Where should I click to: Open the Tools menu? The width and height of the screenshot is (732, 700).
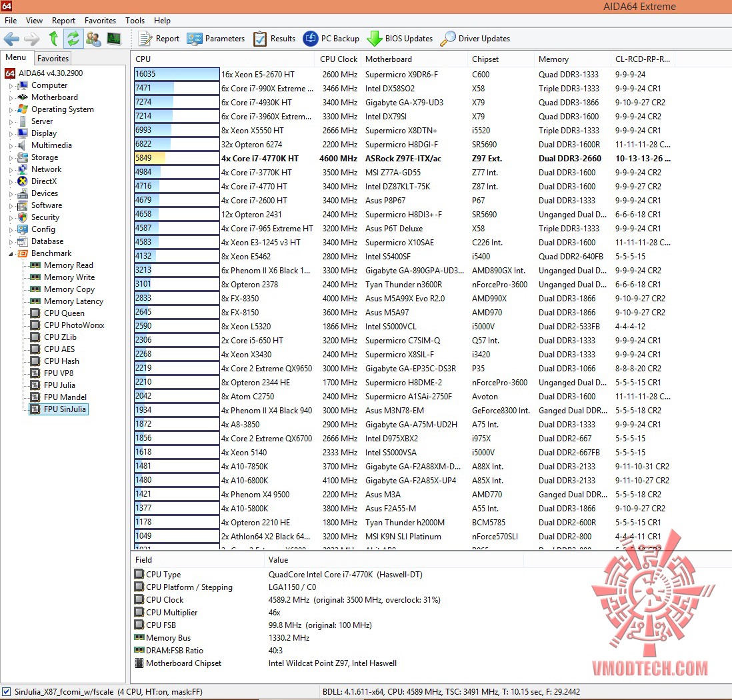click(135, 21)
